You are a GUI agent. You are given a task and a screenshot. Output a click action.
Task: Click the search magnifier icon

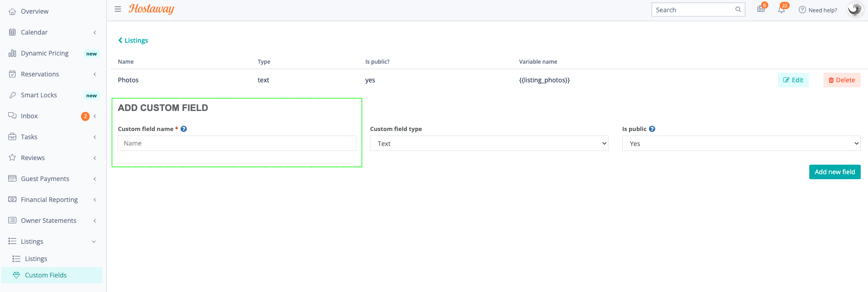(x=738, y=10)
